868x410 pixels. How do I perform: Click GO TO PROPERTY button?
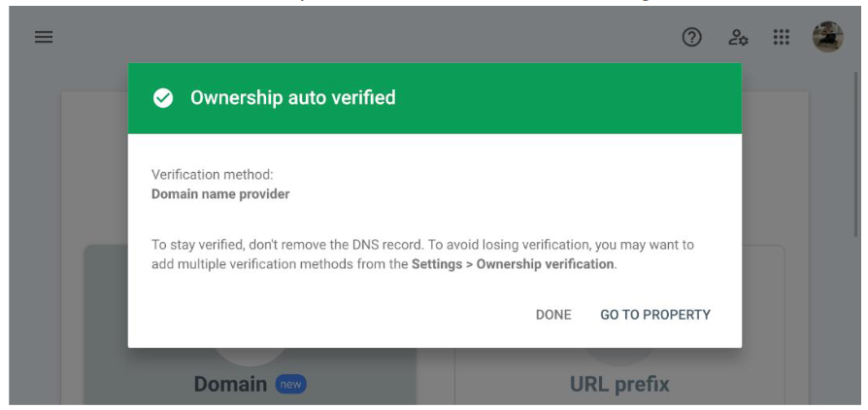point(654,315)
